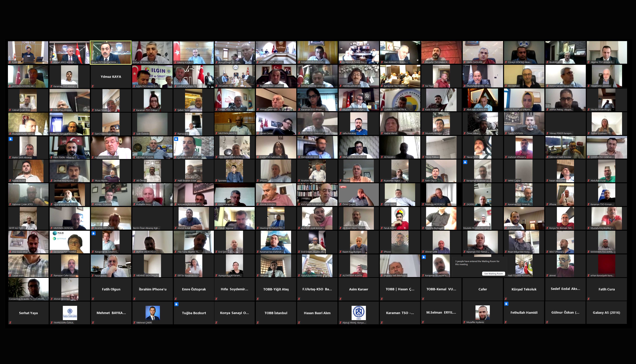Image resolution: width=636 pixels, height=364 pixels.
Task: Select Bahri Karapınar's video tile
Action: [x=235, y=195]
